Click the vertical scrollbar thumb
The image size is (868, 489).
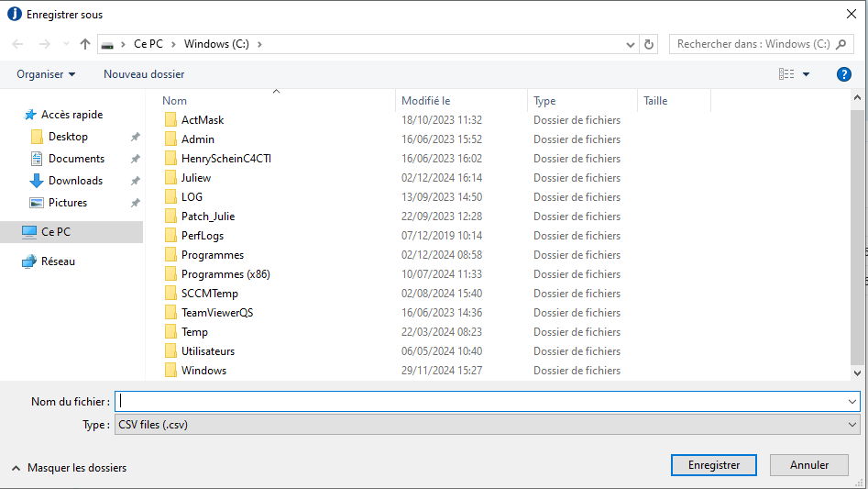click(857, 237)
